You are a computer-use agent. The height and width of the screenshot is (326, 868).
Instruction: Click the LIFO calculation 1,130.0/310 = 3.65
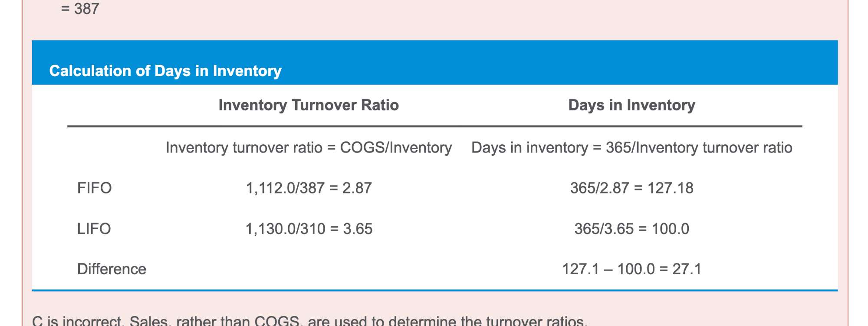(x=309, y=229)
